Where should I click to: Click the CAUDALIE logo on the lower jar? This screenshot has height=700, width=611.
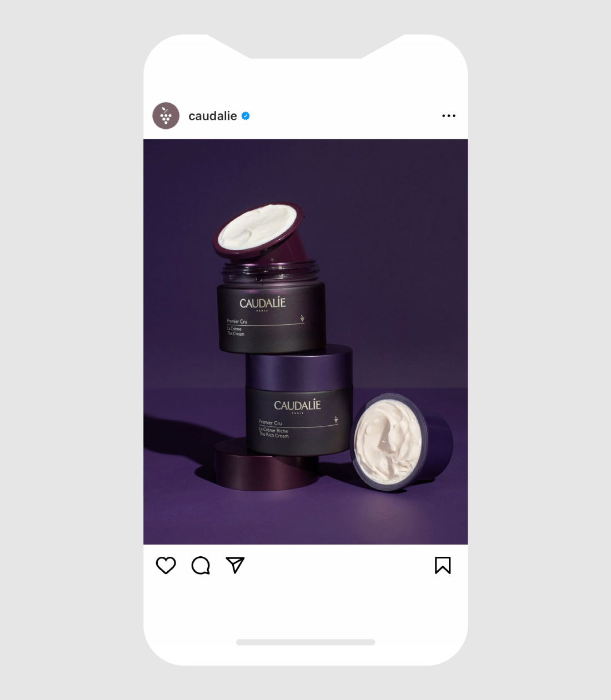pos(297,405)
